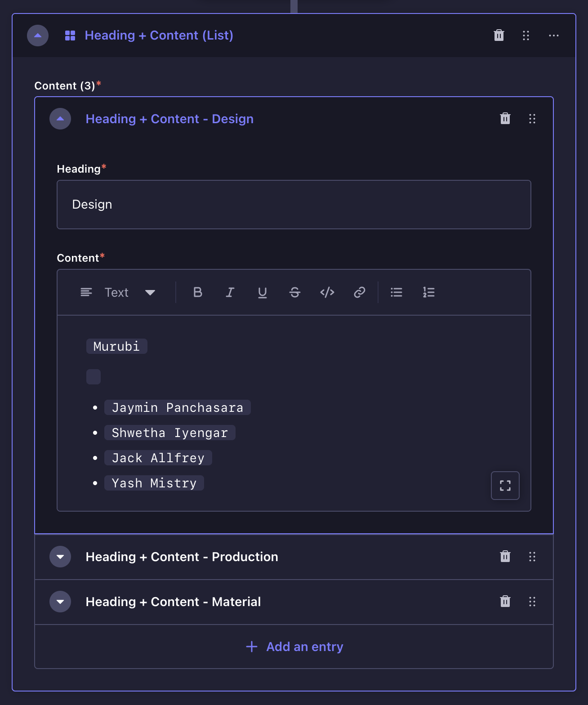The width and height of the screenshot is (588, 705).
Task: Collapse the Heading + Content (List) component
Action: (38, 36)
